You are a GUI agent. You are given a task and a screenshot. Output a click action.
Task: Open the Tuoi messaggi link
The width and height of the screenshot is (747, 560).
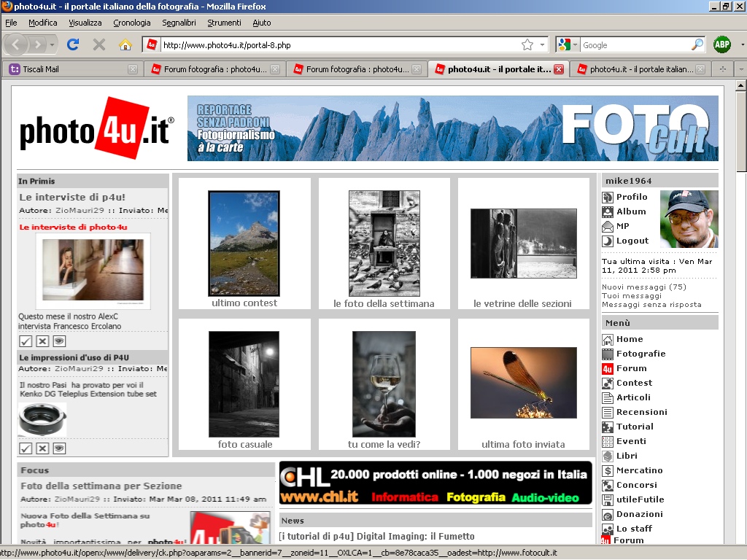(x=632, y=296)
